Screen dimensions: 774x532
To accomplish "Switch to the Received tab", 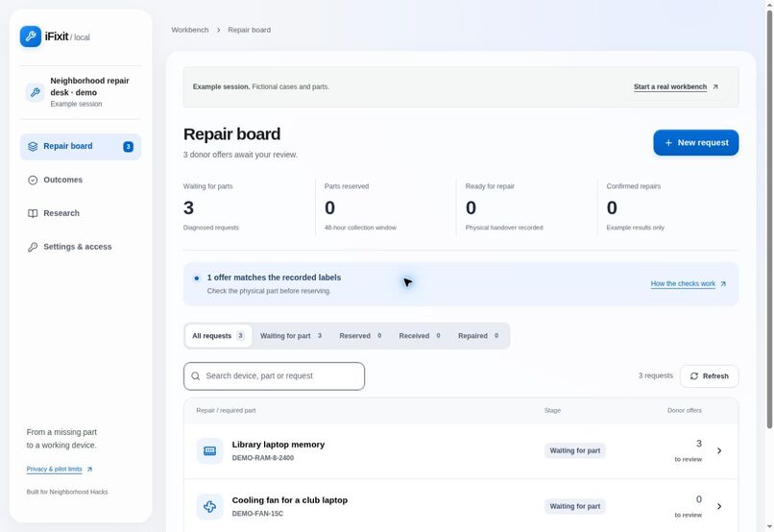I will (x=420, y=336).
